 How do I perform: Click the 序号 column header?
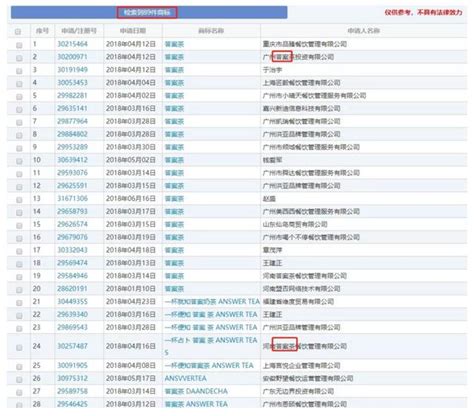tap(42, 31)
